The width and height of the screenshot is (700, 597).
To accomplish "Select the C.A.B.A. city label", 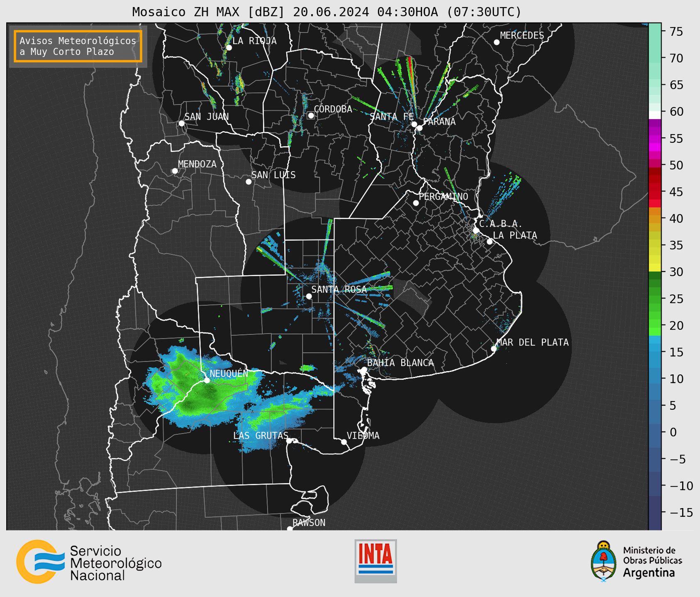I will [x=501, y=224].
